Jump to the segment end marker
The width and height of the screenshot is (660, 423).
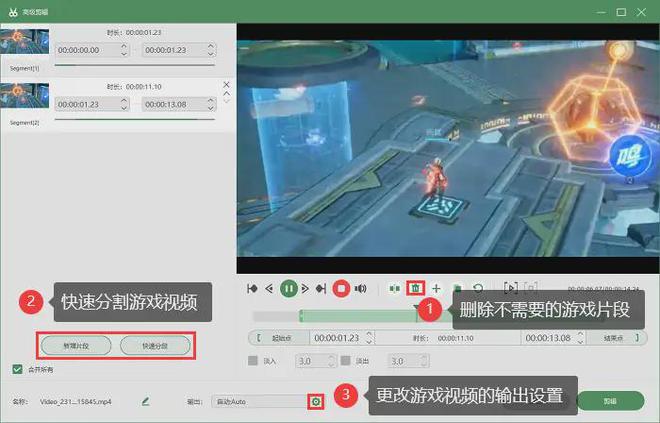(x=321, y=288)
